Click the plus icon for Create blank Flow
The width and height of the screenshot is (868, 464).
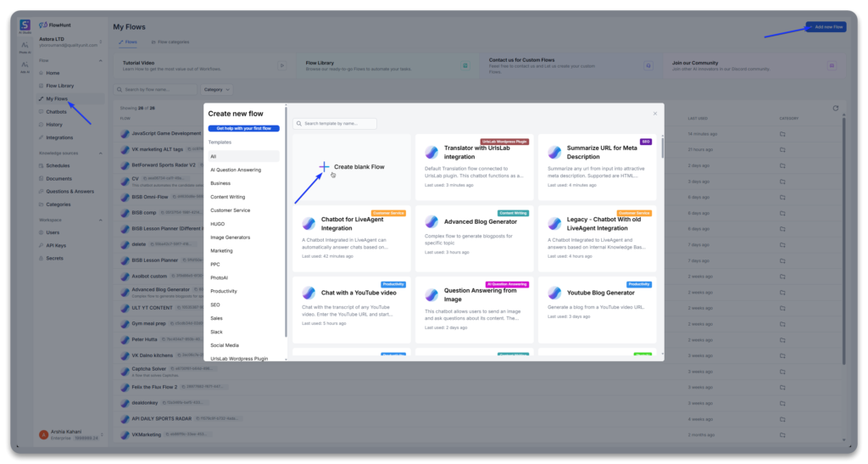pyautogui.click(x=323, y=167)
